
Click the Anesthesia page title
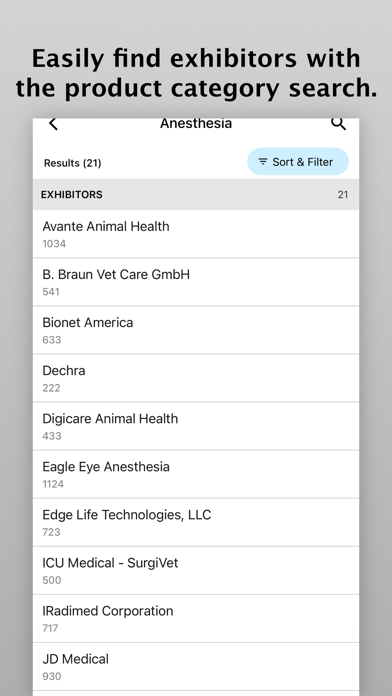(196, 123)
